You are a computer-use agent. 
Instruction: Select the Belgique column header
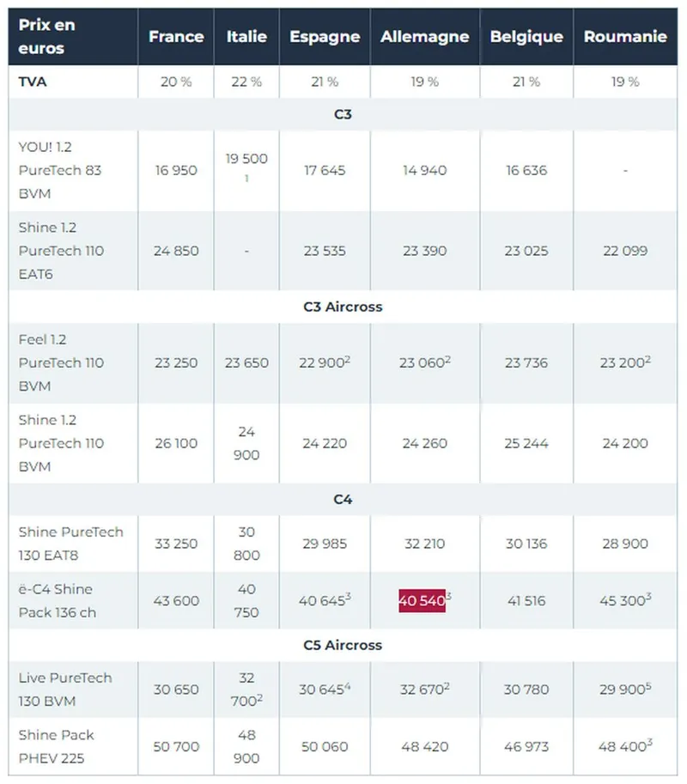tap(526, 37)
